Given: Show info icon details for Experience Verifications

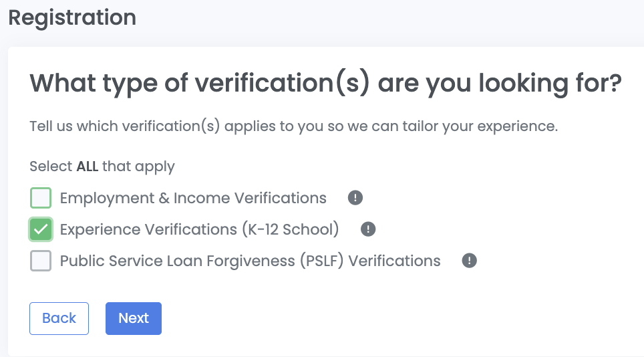Looking at the screenshot, I should coord(368,229).
